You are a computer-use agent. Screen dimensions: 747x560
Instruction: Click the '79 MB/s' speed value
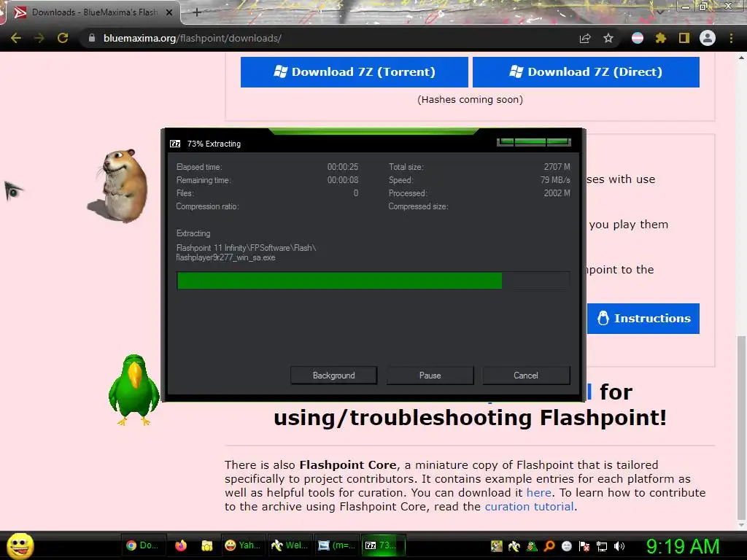[x=555, y=180]
